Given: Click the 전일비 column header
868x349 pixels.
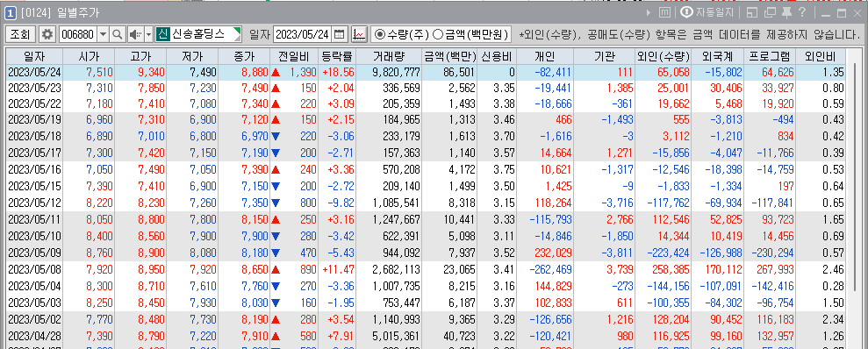Looking at the screenshot, I should coord(294,56).
